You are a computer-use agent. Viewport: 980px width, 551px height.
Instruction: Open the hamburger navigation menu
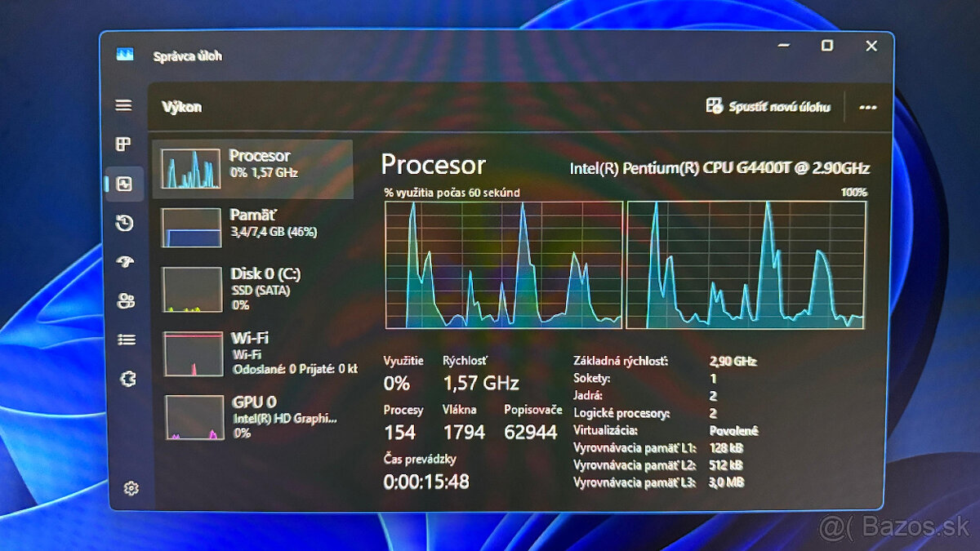pos(123,105)
